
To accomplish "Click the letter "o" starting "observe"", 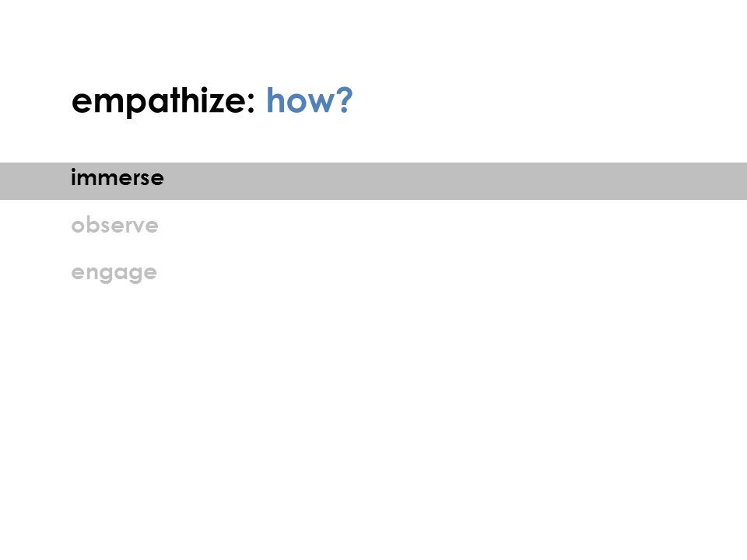I will (78, 226).
